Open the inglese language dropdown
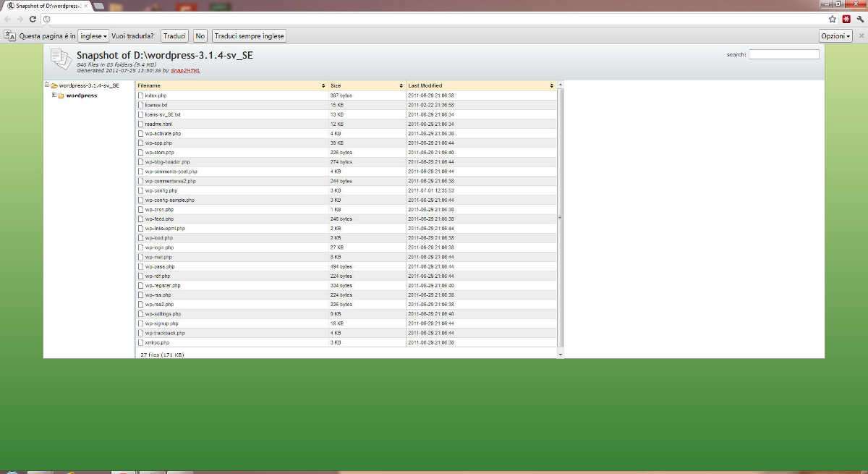Viewport: 868px width, 474px height. point(93,35)
